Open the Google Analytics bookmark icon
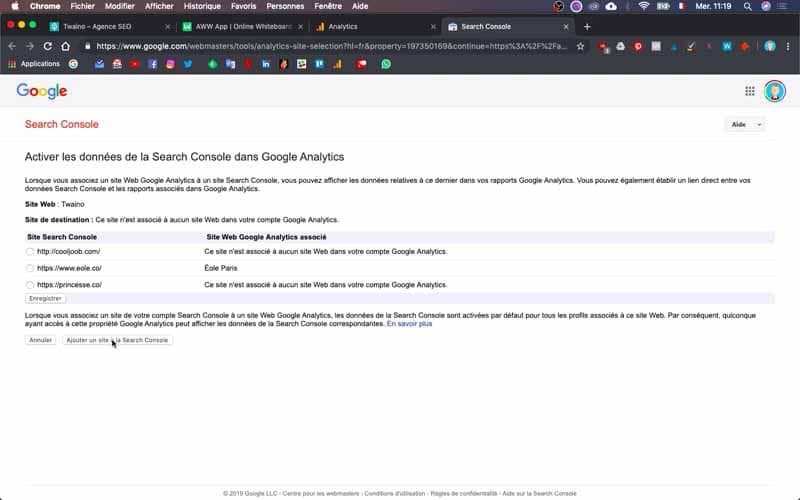 [337, 64]
